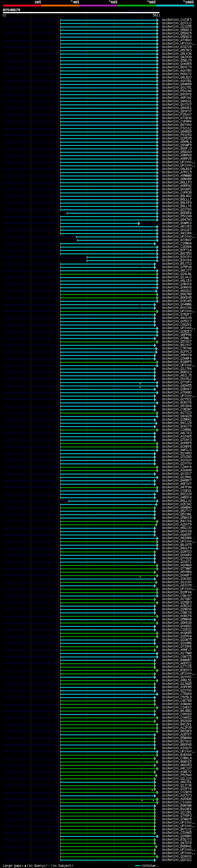Screen dimensions: 197x868
Task: Click the cyan ~100% identity legend bar
Action: (175, 6)
